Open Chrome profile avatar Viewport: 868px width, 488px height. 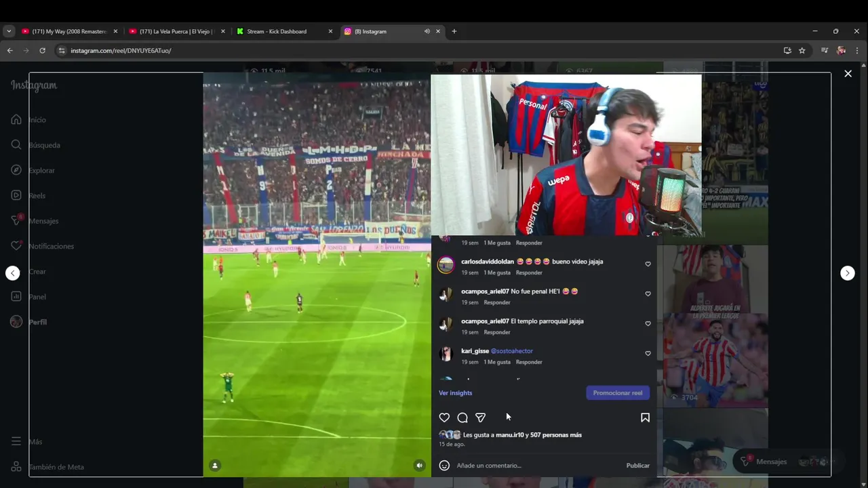coord(842,50)
